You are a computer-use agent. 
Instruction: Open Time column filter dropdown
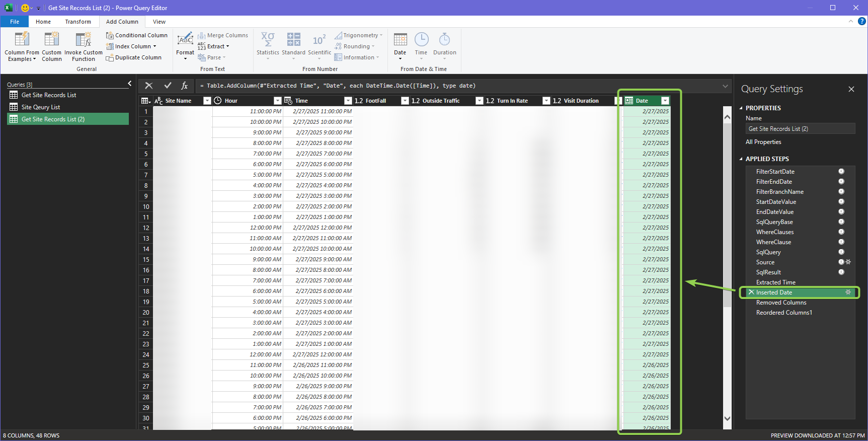pos(348,101)
